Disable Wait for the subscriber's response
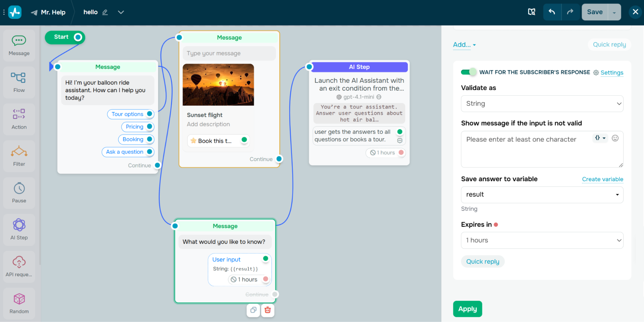 click(468, 72)
